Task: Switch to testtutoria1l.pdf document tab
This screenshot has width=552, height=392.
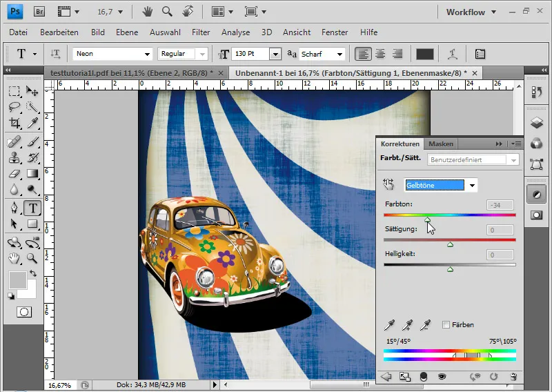Action: [x=132, y=73]
